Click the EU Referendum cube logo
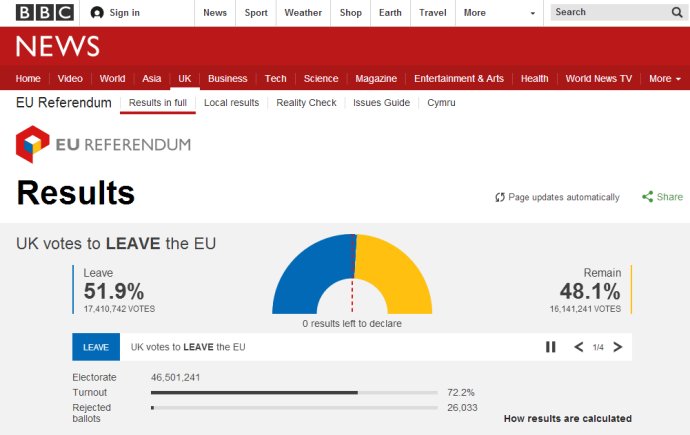The image size is (690, 435). click(x=33, y=144)
